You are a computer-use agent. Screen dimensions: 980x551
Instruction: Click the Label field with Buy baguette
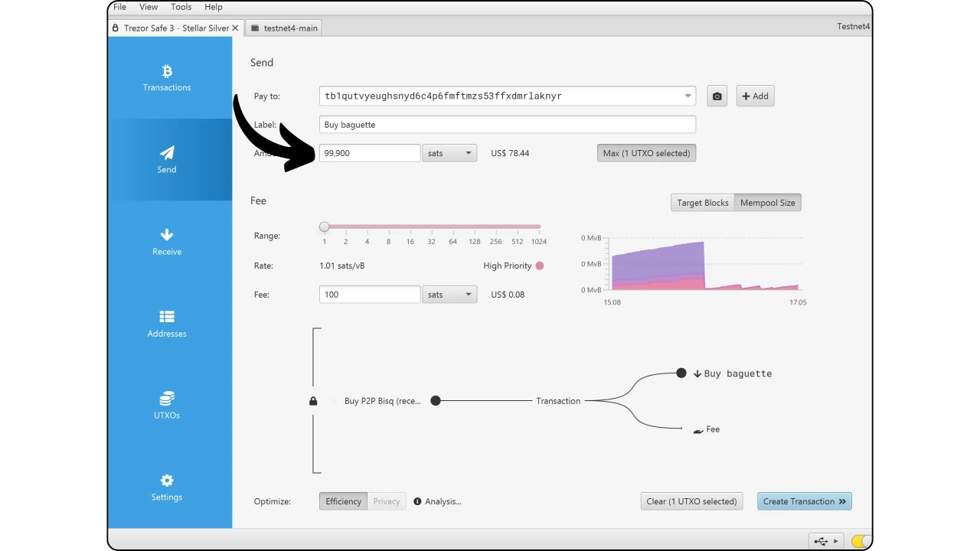tap(507, 125)
